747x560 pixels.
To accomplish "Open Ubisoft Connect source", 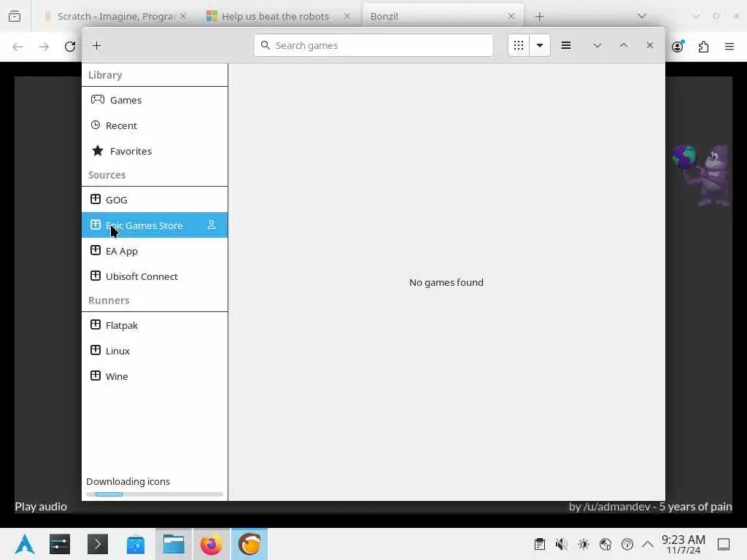I will (155, 276).
